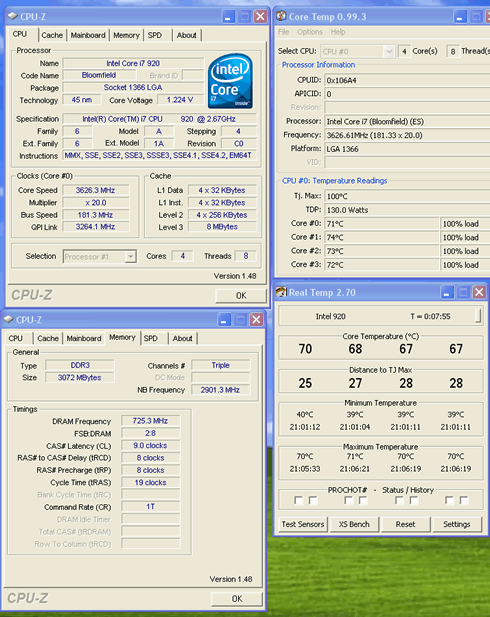Click the Name field showing Intel Core i7 920
Image resolution: width=490 pixels, height=617 pixels.
(x=133, y=63)
